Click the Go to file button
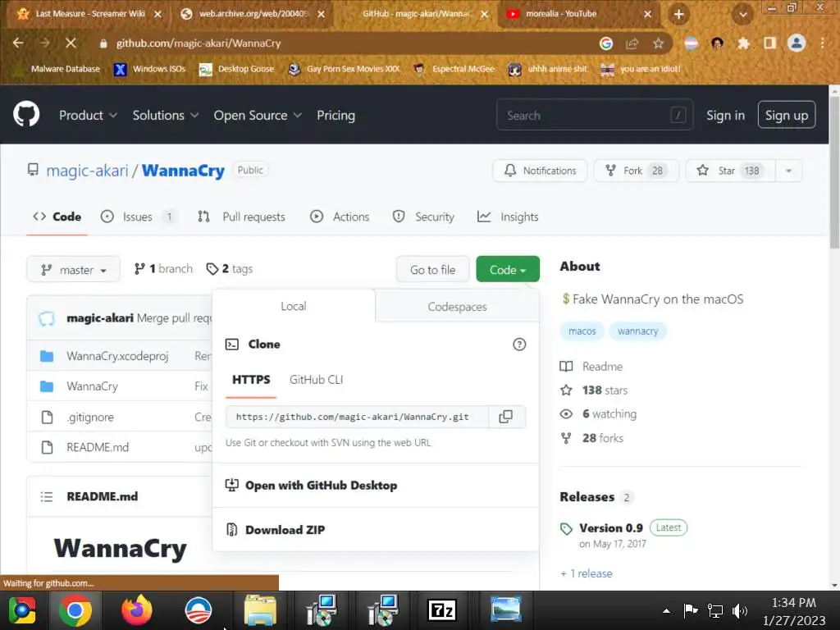Viewport: 840px width, 630px height. pyautogui.click(x=433, y=269)
